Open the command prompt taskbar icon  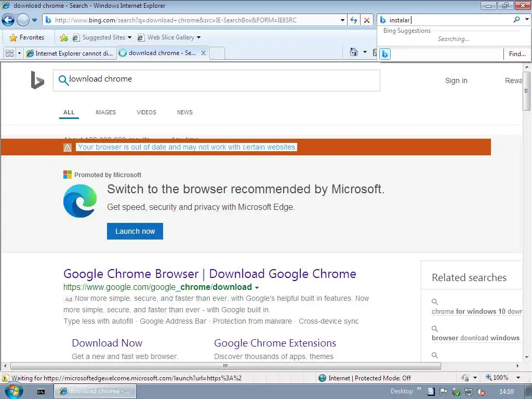click(x=41, y=392)
